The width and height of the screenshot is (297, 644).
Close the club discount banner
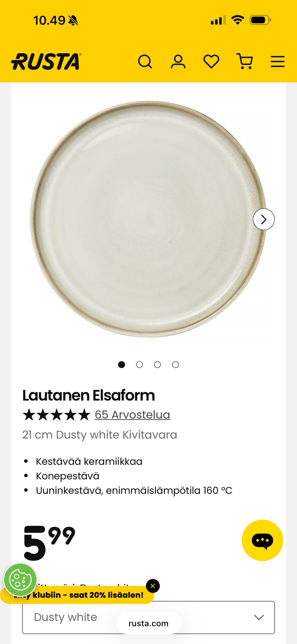tap(153, 586)
